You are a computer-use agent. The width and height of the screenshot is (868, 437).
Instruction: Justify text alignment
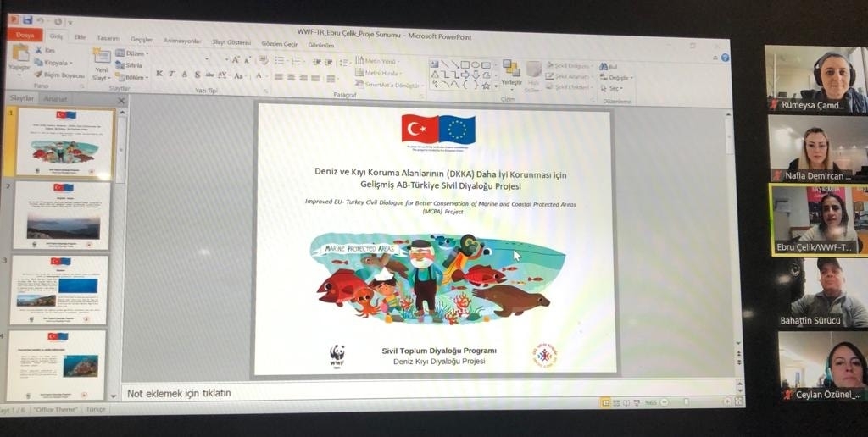pyautogui.click(x=317, y=78)
